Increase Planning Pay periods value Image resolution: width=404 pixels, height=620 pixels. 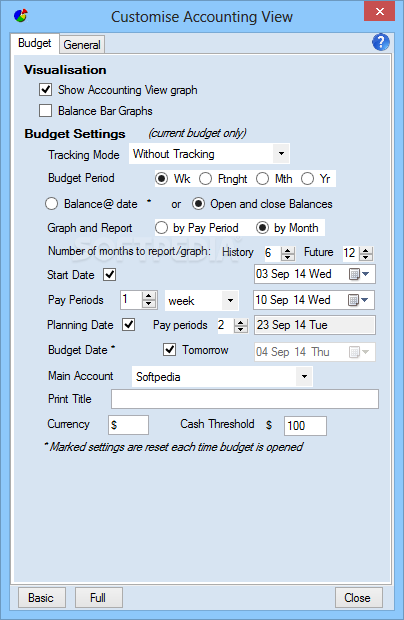coord(240,322)
